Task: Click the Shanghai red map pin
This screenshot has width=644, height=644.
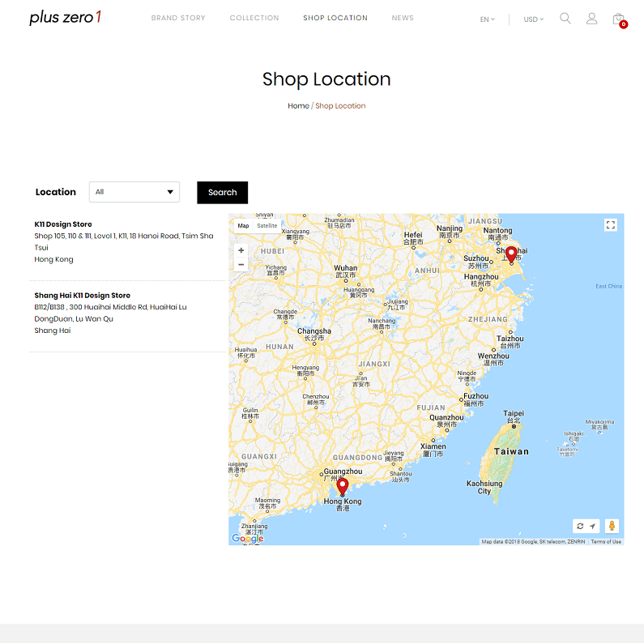Action: point(511,254)
